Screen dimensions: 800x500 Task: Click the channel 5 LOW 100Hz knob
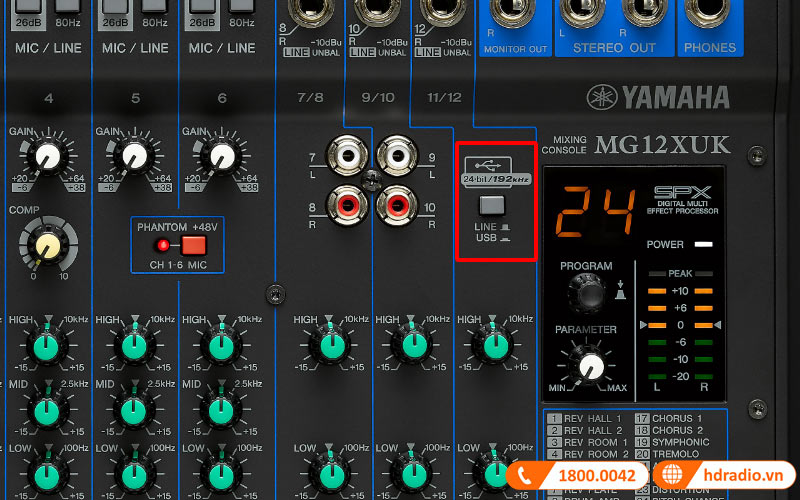(x=134, y=476)
